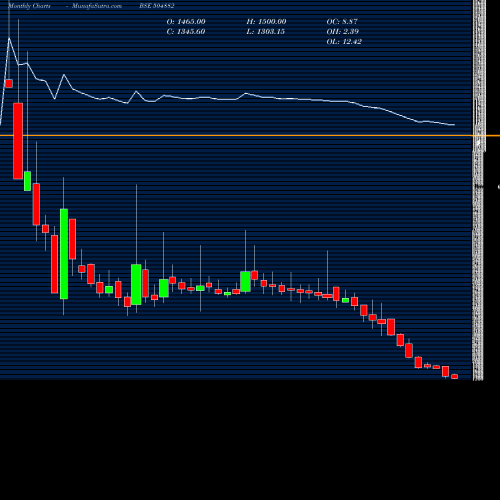
Task: Click the open value 'O: 1465.00'
Action: click(x=186, y=22)
